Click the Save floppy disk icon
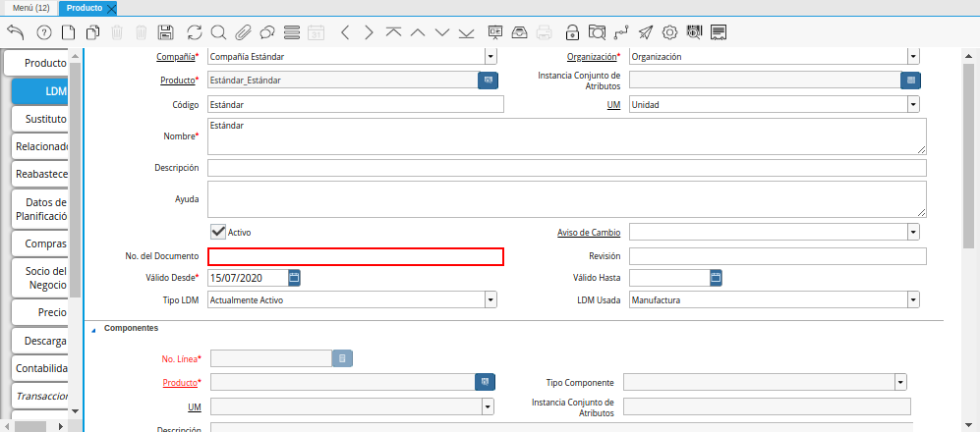Screen dimensions: 980x432 click(166, 32)
